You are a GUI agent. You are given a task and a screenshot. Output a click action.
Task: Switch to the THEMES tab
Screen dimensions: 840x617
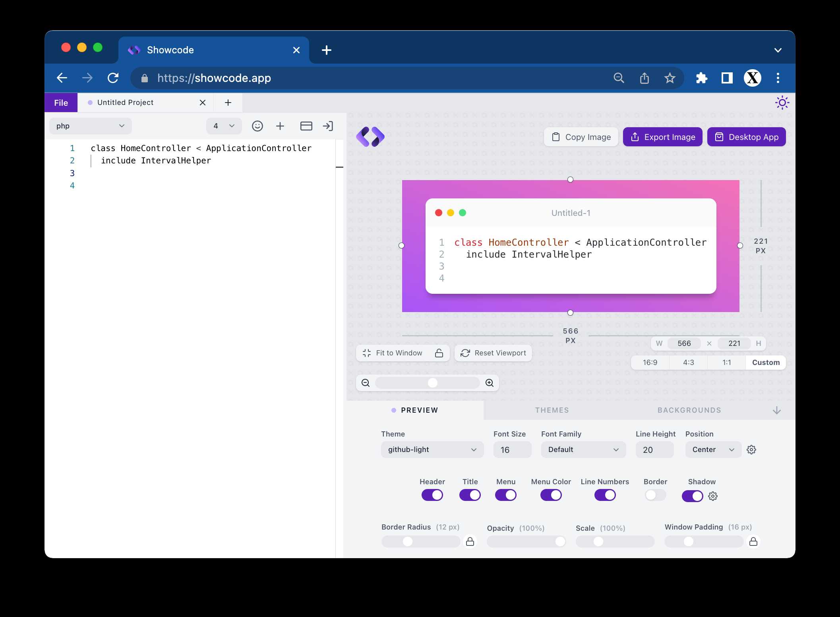click(x=552, y=410)
